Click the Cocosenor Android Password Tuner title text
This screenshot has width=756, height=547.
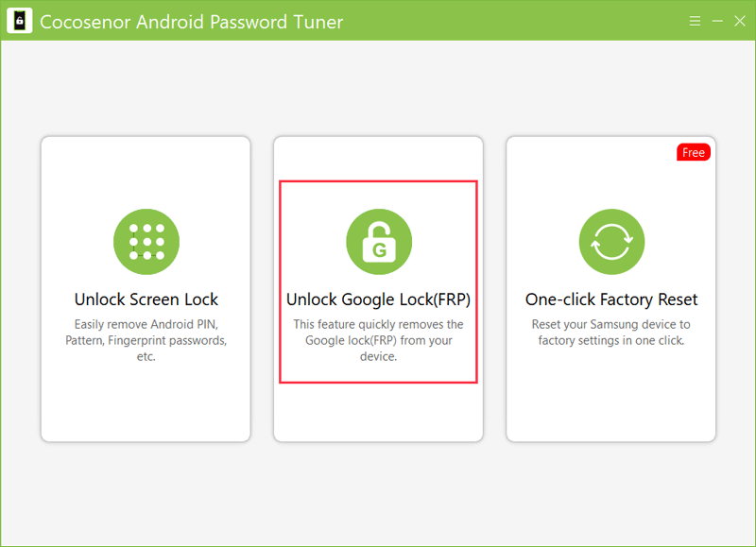click(192, 22)
